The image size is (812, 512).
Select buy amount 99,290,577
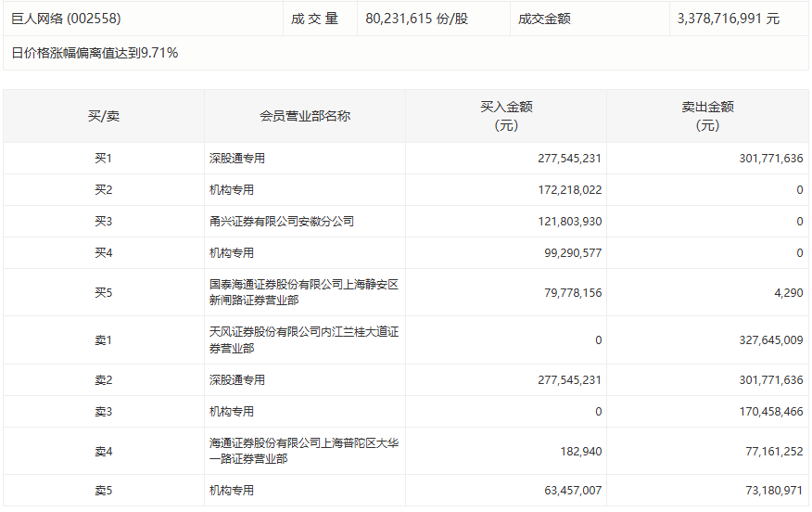tap(573, 253)
